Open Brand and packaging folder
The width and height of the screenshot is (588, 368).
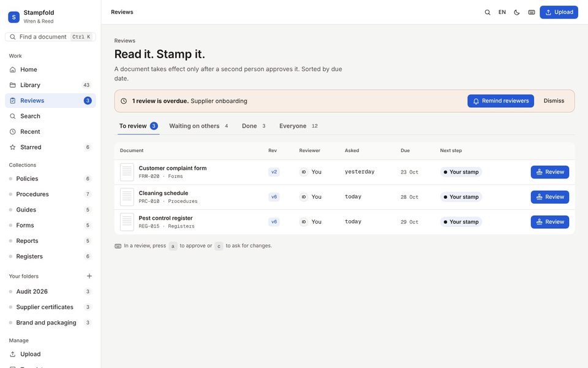pyautogui.click(x=50, y=323)
